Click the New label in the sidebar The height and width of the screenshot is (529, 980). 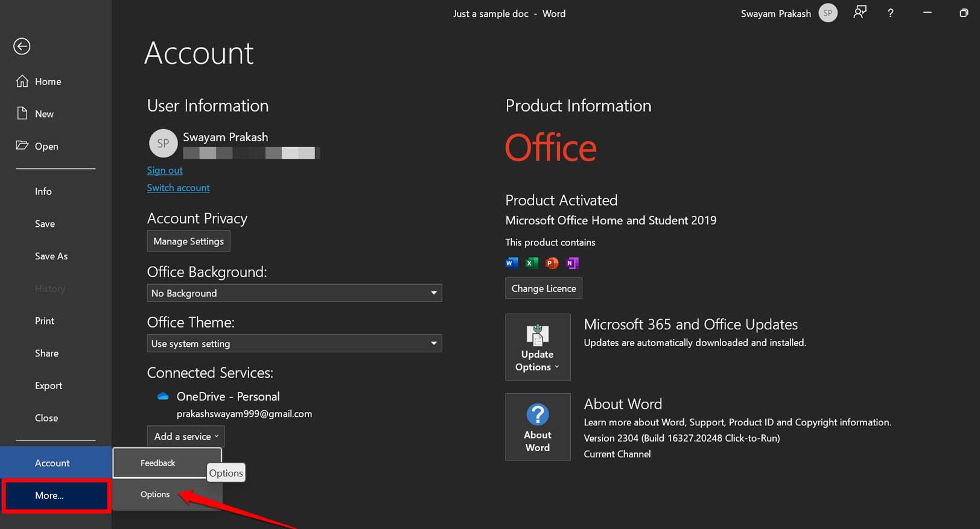(x=44, y=114)
